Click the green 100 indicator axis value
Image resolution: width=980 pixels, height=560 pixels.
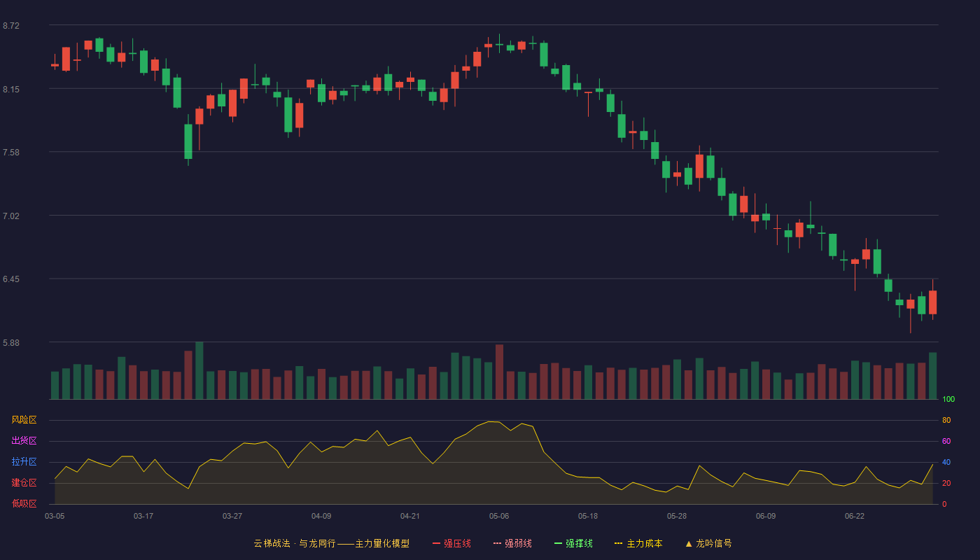[x=948, y=400]
